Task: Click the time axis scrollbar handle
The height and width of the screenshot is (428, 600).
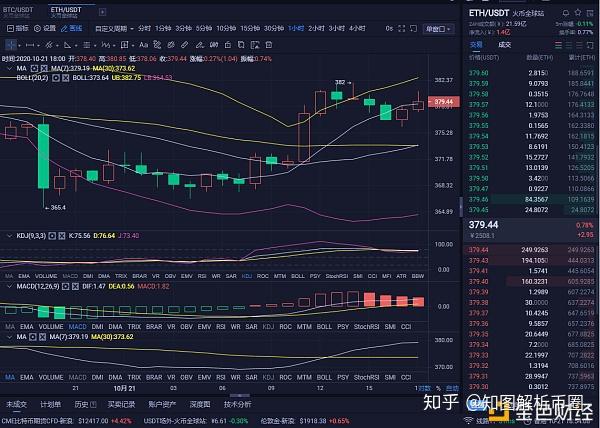Action: point(240,395)
